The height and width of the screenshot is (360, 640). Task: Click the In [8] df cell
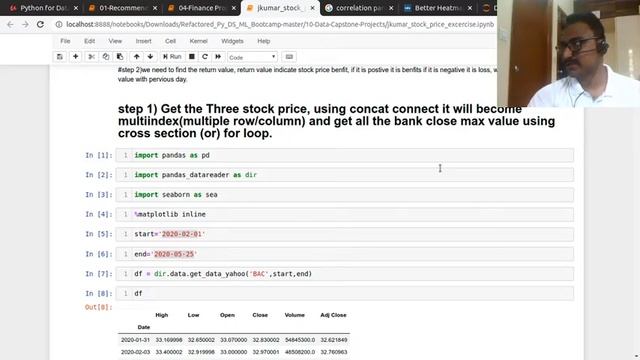coord(344,293)
